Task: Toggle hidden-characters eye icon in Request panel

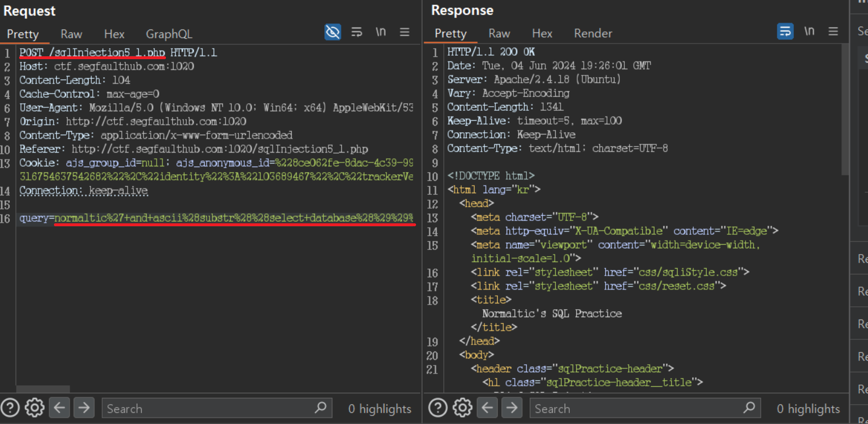Action: click(x=332, y=32)
